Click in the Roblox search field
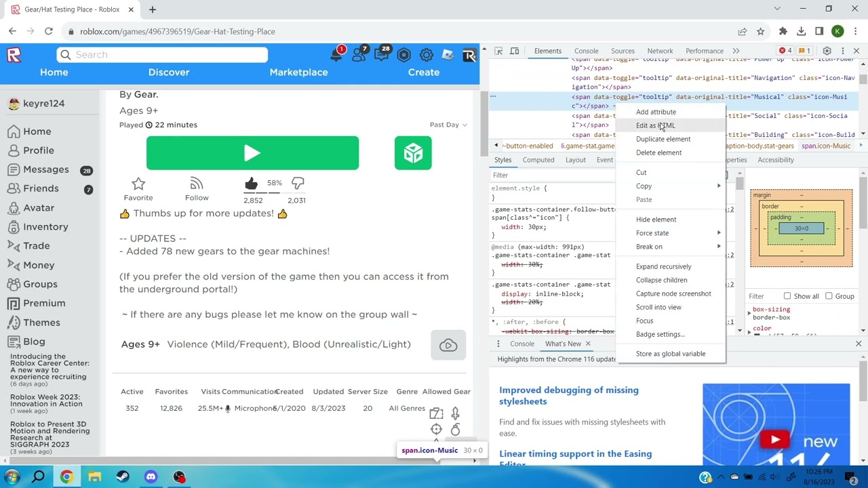868x488 pixels. (162, 55)
